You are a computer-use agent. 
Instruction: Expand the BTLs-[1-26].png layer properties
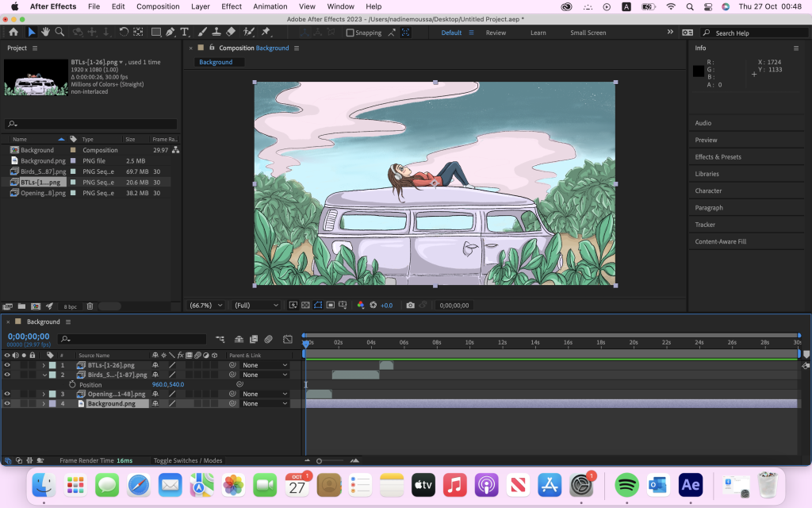(44, 365)
